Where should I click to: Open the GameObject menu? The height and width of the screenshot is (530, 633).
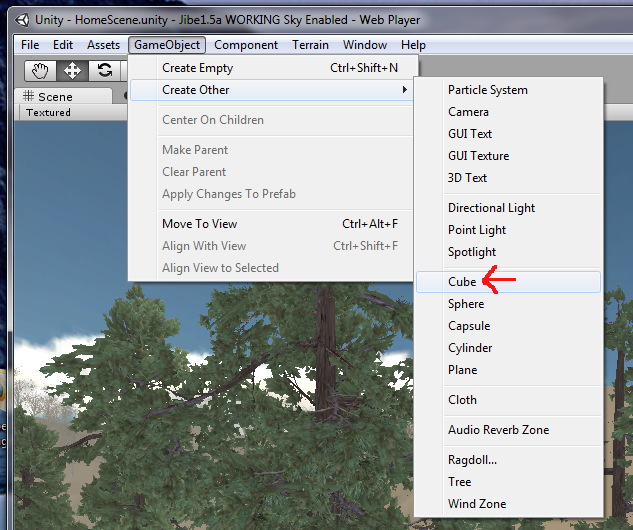pos(167,45)
